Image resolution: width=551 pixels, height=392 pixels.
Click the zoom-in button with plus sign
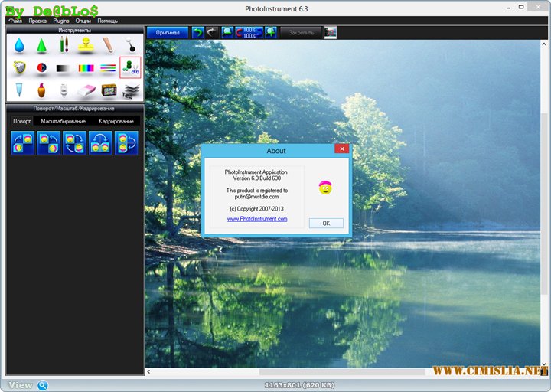tap(271, 33)
